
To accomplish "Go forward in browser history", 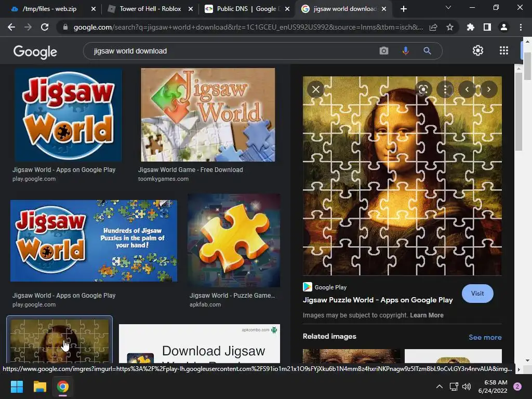I will click(28, 27).
